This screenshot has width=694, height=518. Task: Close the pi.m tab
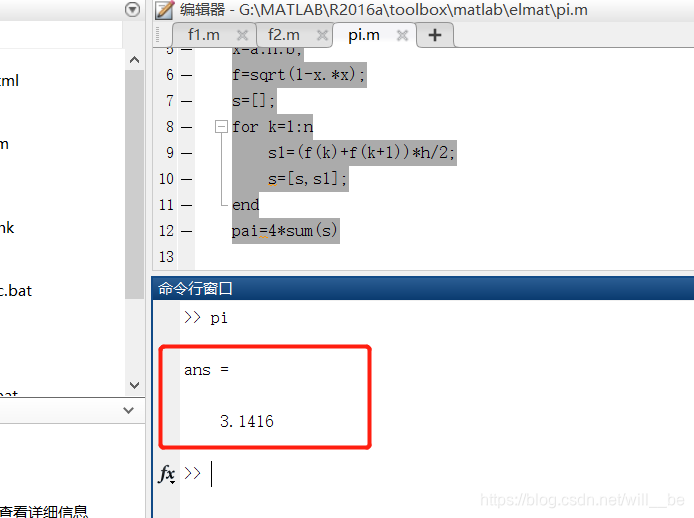(402, 35)
